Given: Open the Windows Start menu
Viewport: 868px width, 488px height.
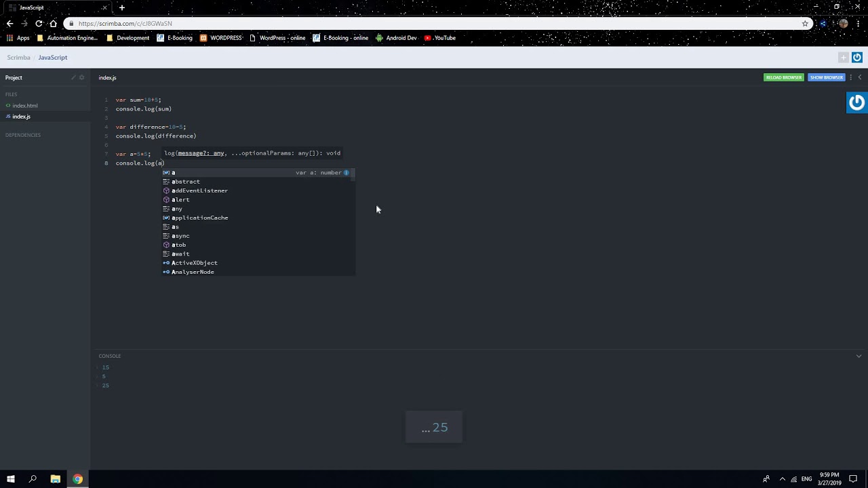Looking at the screenshot, I should click(x=10, y=479).
